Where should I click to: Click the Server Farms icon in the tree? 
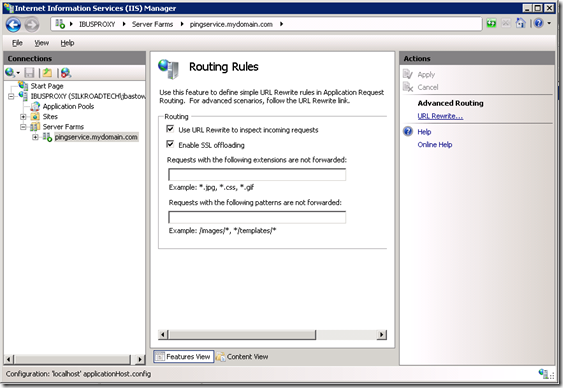click(x=35, y=127)
